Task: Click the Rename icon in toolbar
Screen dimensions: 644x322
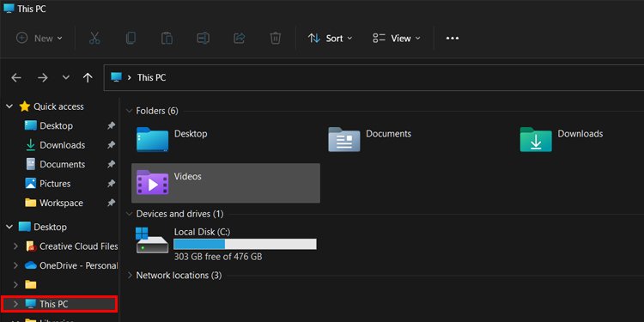Action: [203, 38]
